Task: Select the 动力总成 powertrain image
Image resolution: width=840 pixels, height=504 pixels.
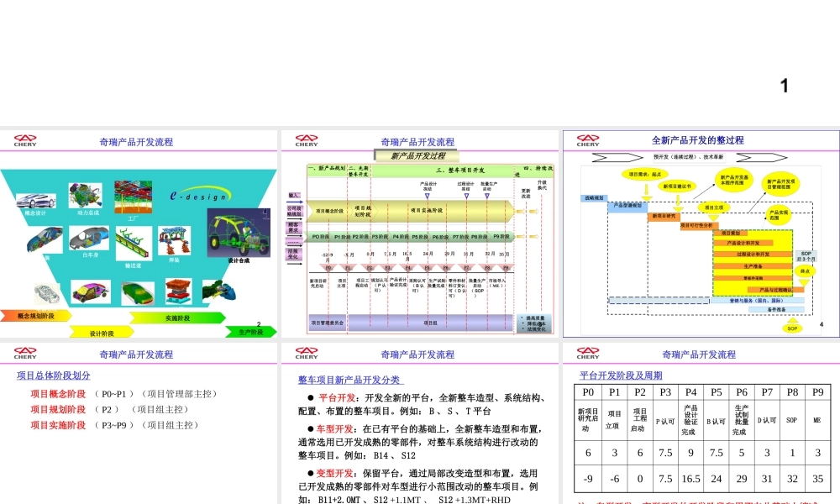Action: pyautogui.click(x=86, y=195)
